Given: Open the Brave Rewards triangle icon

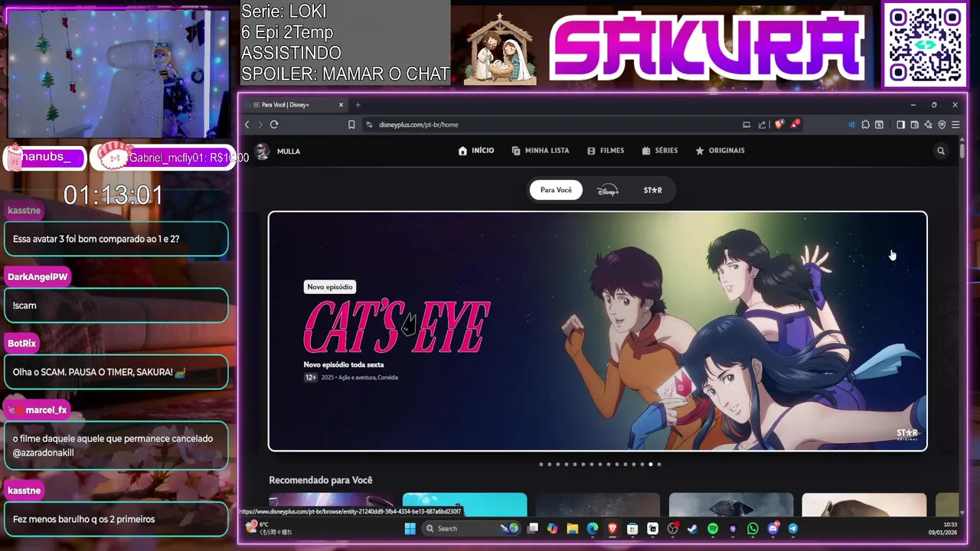Looking at the screenshot, I should (x=795, y=124).
